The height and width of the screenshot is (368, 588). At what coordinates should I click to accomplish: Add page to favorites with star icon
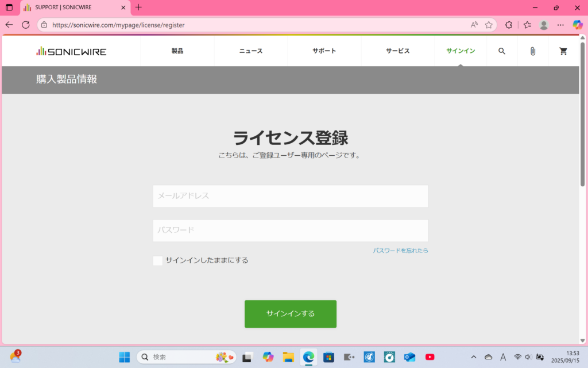point(489,25)
